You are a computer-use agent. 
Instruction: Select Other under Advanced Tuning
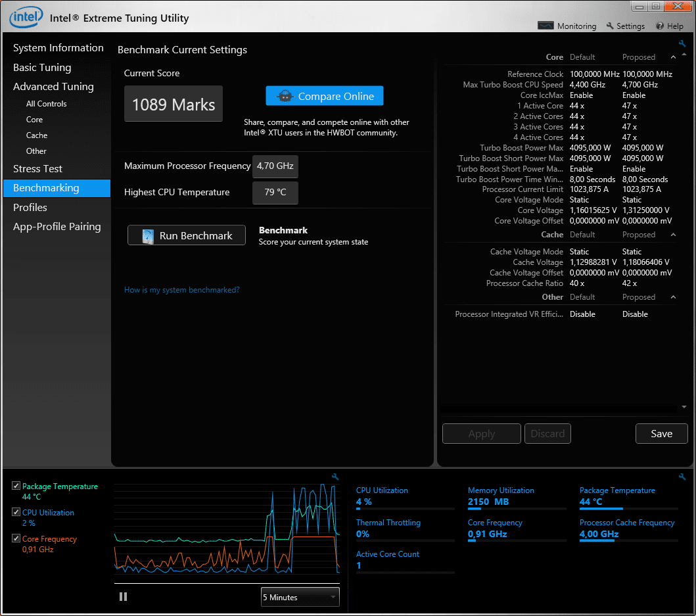[x=36, y=151]
